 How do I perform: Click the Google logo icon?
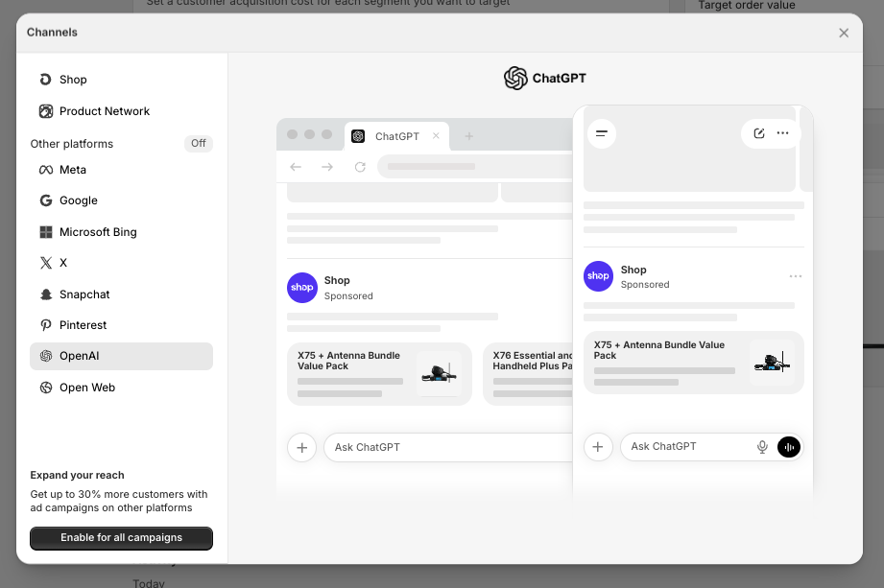tap(46, 200)
